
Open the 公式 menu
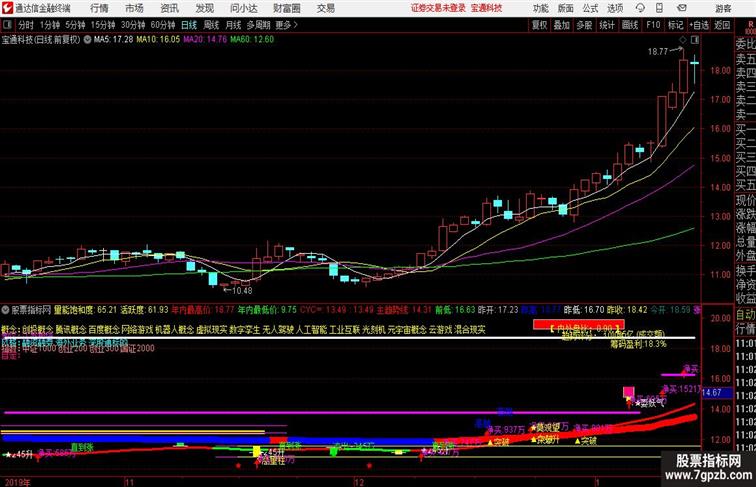point(590,8)
